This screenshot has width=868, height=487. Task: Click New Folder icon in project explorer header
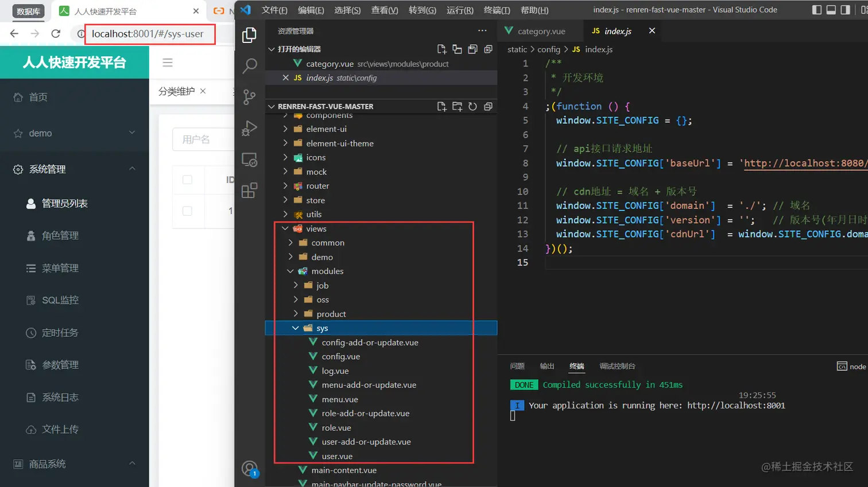click(x=457, y=107)
